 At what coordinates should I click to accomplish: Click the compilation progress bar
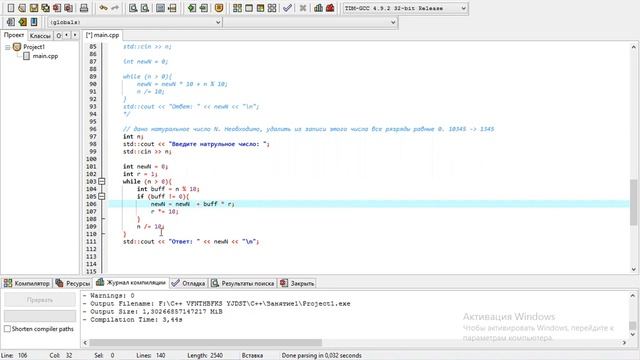[40, 316]
